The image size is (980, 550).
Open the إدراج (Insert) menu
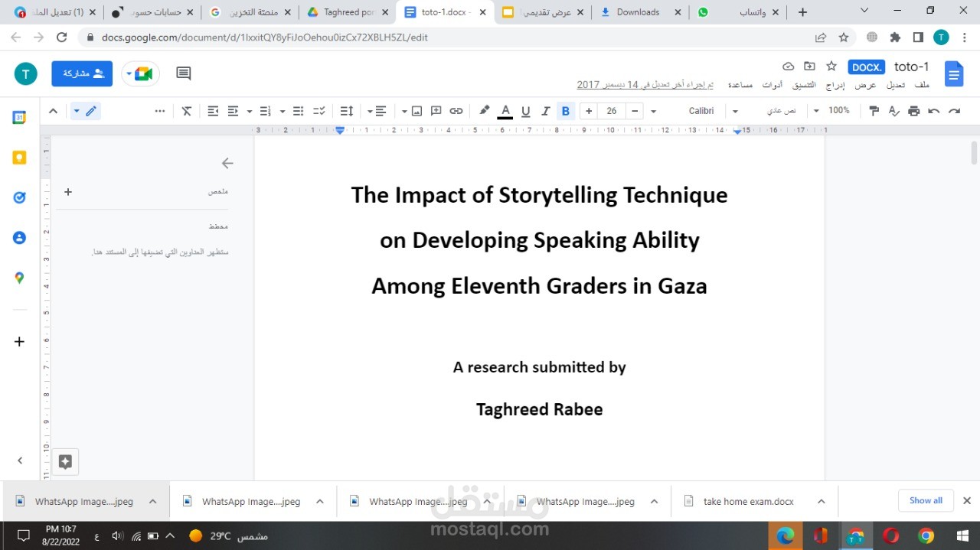835,85
